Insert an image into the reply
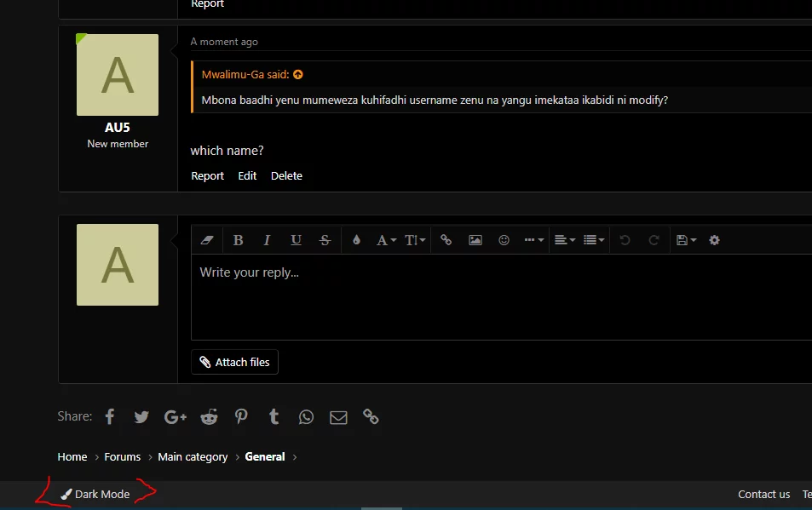 pyautogui.click(x=475, y=240)
